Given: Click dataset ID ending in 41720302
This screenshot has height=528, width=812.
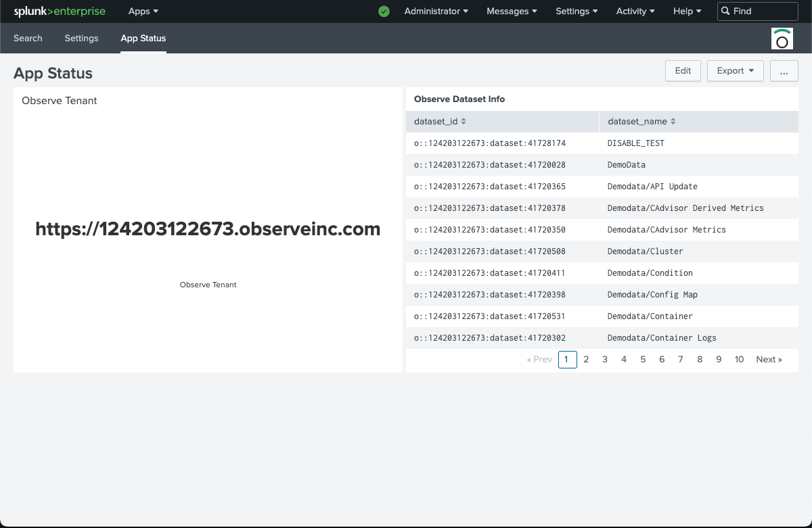Looking at the screenshot, I should coord(490,338).
